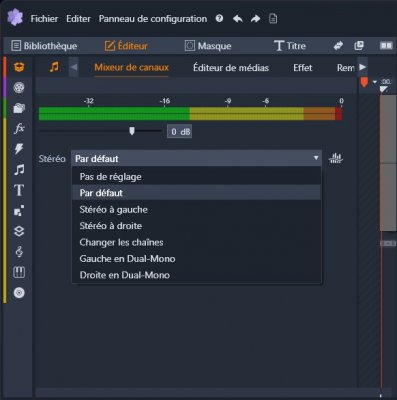Open the Bibliothèque tab

(x=44, y=46)
